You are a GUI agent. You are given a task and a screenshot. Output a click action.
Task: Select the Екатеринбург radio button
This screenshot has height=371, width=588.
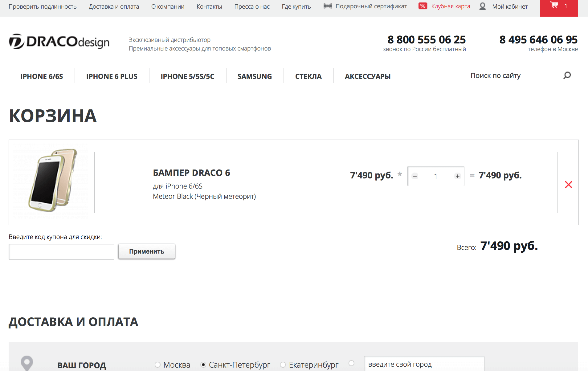click(x=283, y=365)
